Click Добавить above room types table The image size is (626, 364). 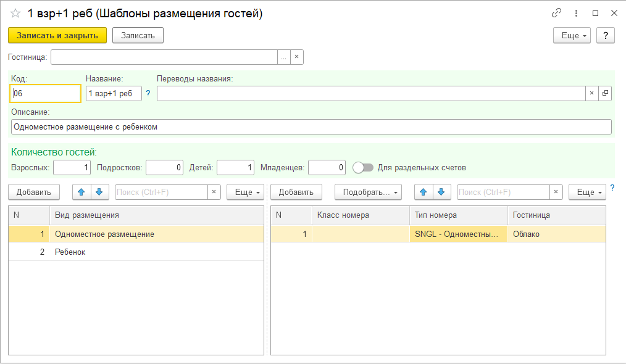click(x=296, y=192)
